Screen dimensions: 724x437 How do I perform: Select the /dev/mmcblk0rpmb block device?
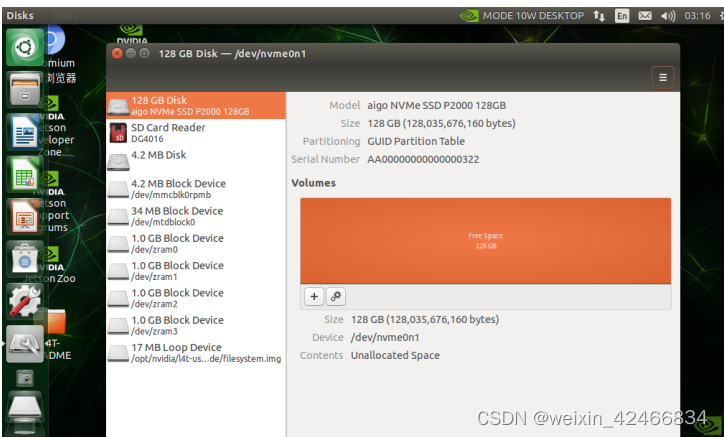point(196,188)
